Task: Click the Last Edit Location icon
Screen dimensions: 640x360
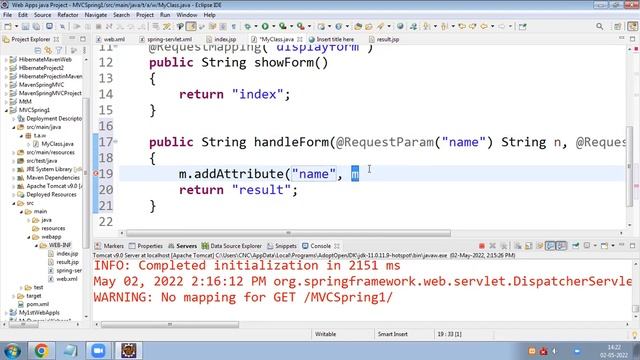Action: [x=462, y=27]
